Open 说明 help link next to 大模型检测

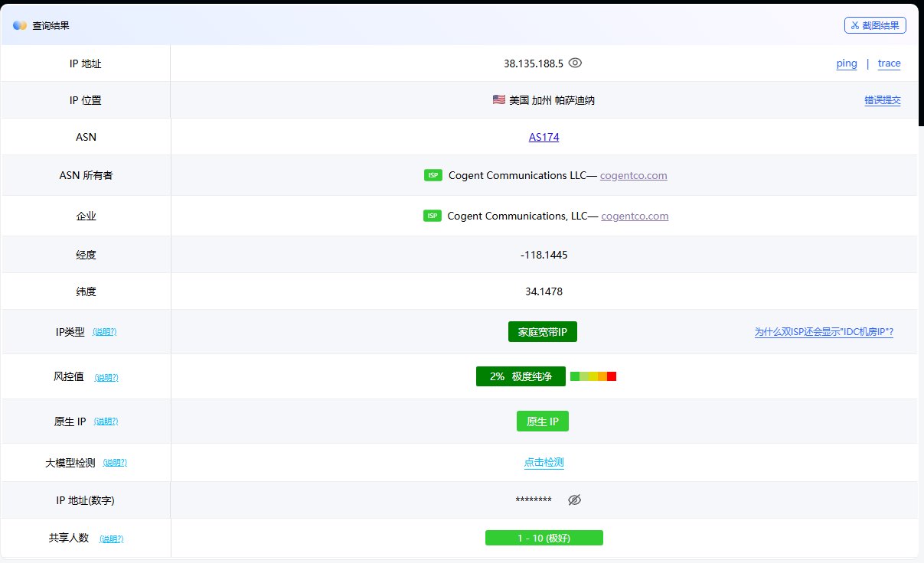114,463
